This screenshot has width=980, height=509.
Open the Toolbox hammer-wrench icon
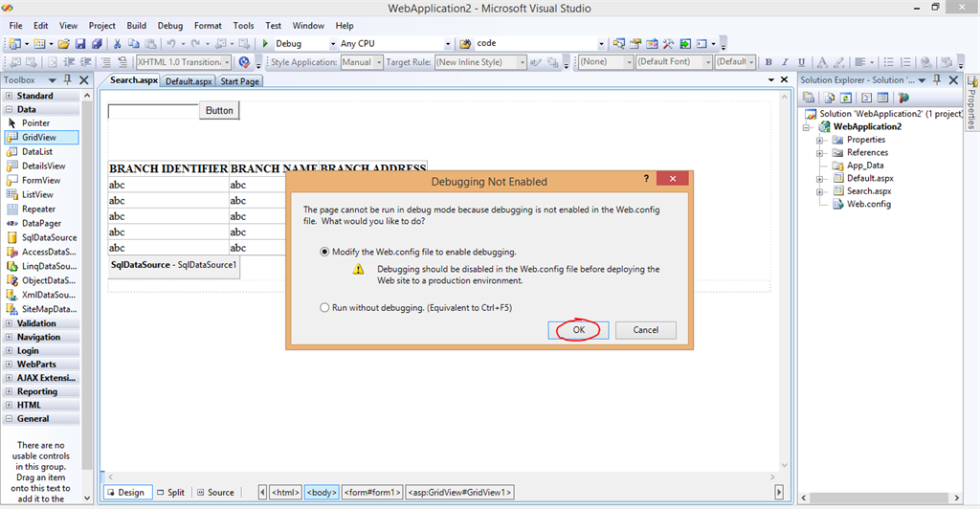point(669,44)
